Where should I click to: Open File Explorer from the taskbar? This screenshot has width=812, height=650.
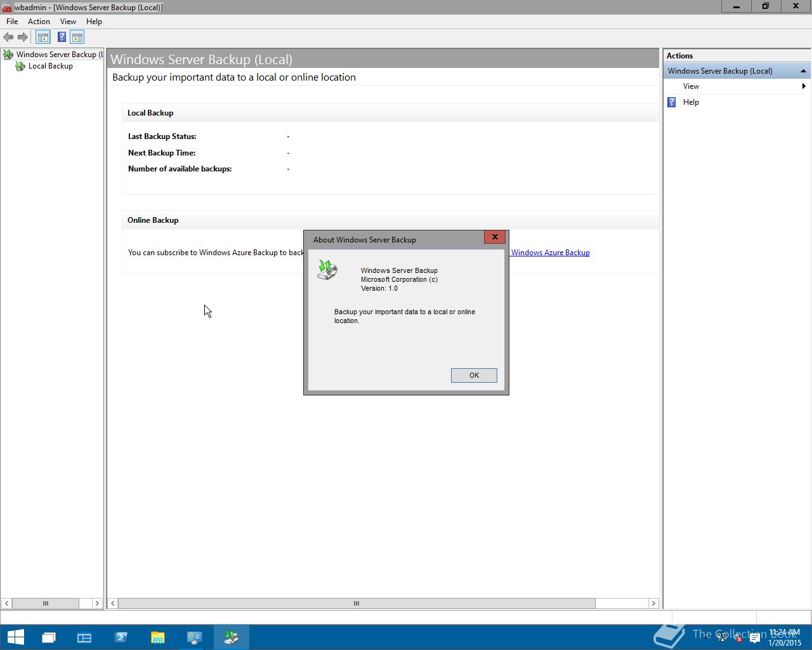pos(157,637)
